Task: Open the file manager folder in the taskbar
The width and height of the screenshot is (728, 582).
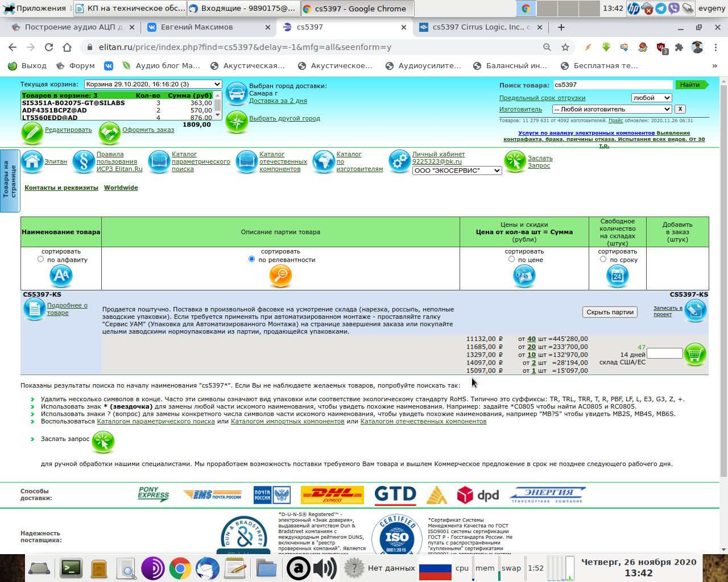Action: tap(266, 568)
